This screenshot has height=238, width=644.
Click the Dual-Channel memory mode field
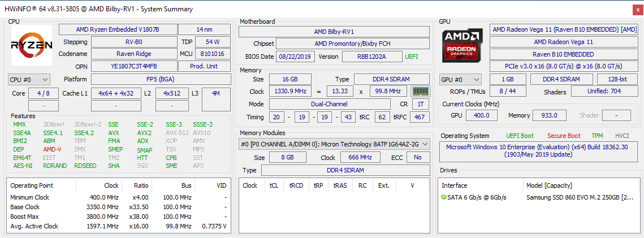[330, 104]
